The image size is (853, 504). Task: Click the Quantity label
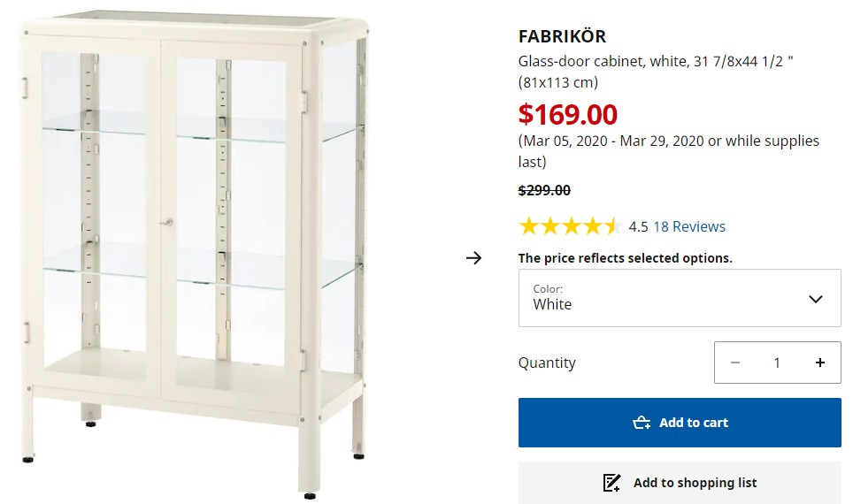tap(547, 363)
